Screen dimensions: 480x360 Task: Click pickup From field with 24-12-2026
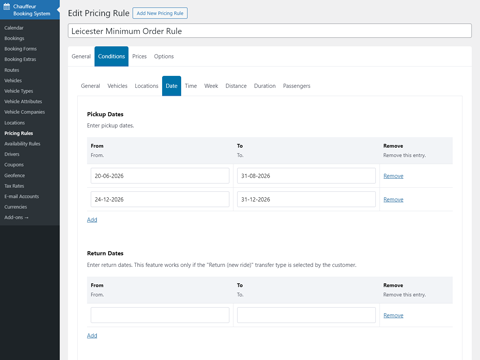160,199
